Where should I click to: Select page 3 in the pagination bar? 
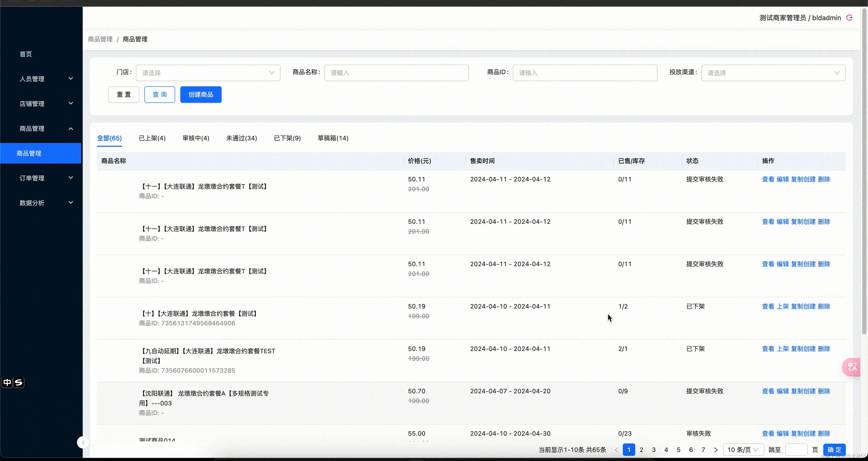[x=654, y=450]
